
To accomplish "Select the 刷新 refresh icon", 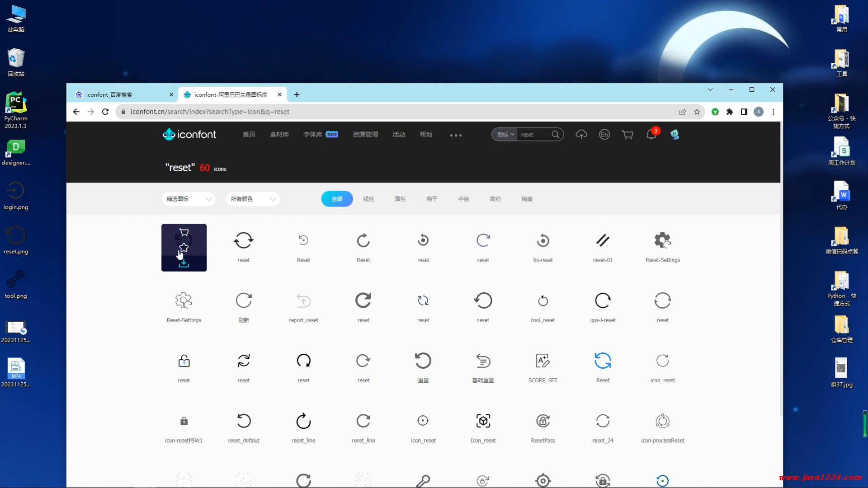I will point(244,300).
